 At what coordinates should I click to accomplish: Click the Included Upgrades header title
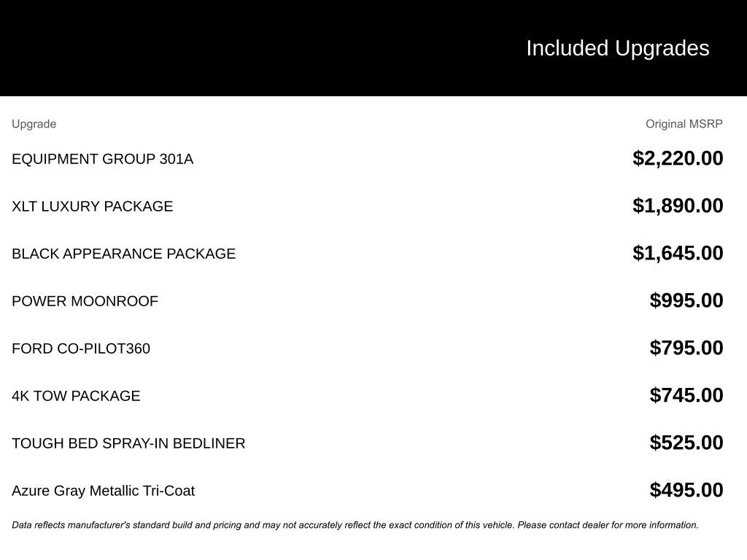pyautogui.click(x=617, y=49)
